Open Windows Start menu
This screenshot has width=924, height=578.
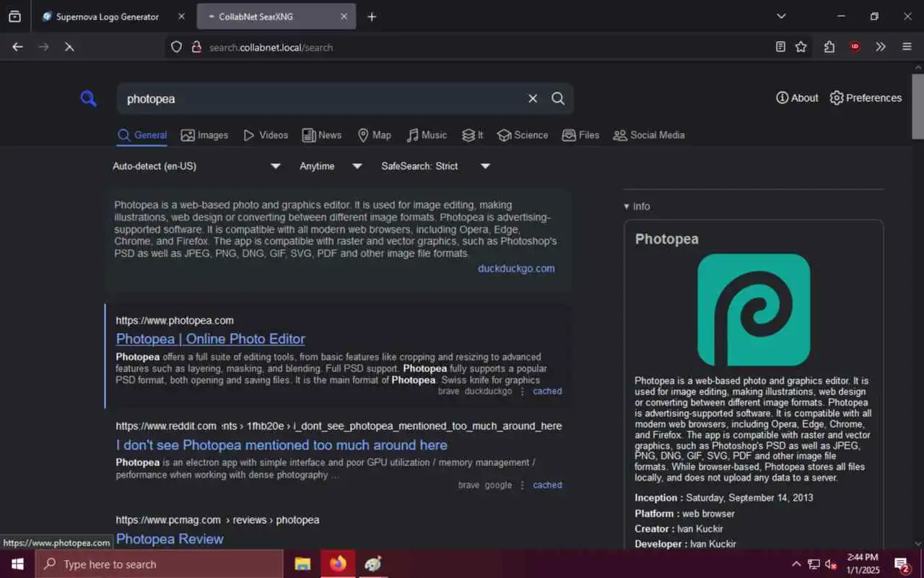pos(17,564)
